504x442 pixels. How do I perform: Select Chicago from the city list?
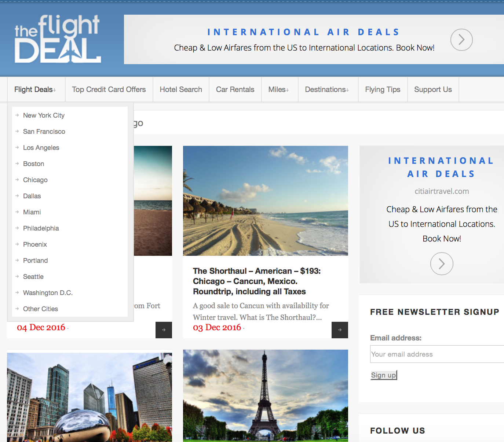click(35, 180)
